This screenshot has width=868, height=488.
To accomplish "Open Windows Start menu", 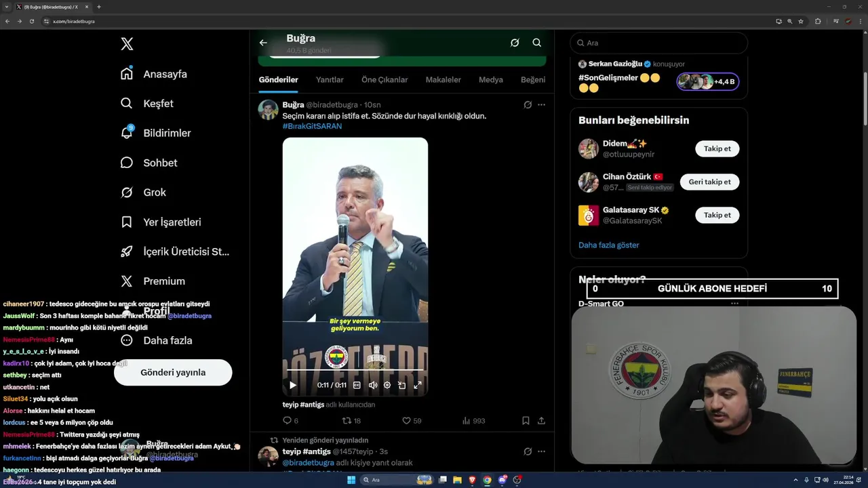I will click(x=351, y=480).
